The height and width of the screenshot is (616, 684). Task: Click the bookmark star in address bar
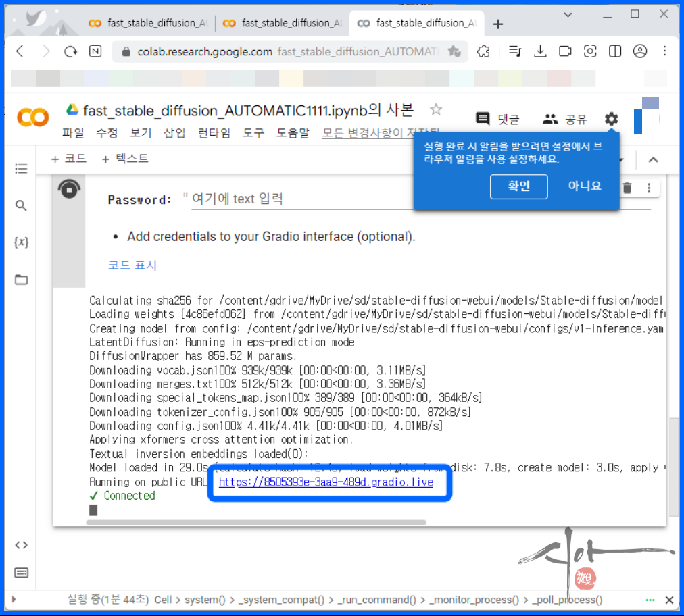pos(454,51)
